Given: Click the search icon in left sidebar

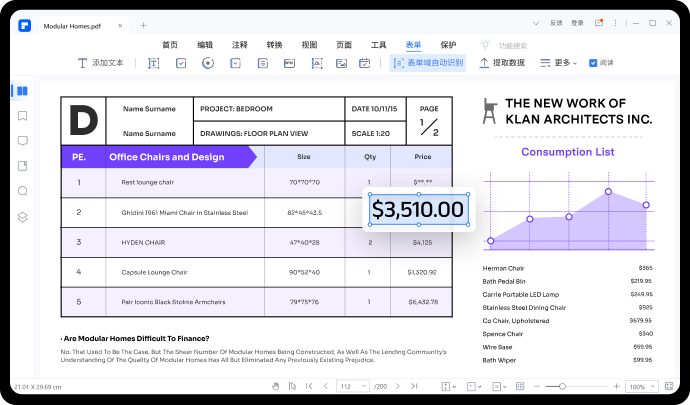Looking at the screenshot, I should (x=21, y=191).
